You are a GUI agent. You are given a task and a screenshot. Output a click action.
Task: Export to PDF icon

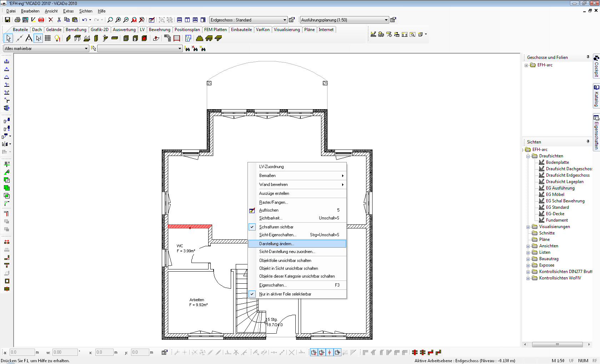41,20
